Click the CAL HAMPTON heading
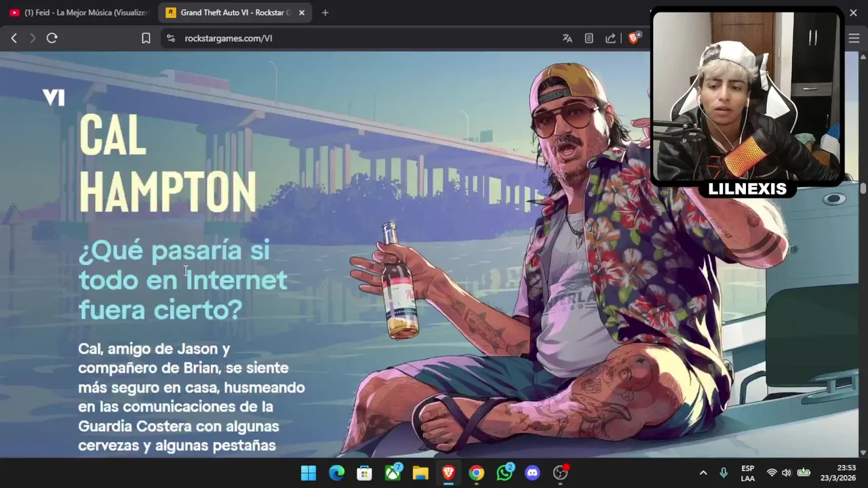This screenshot has height=488, width=868. 167,163
